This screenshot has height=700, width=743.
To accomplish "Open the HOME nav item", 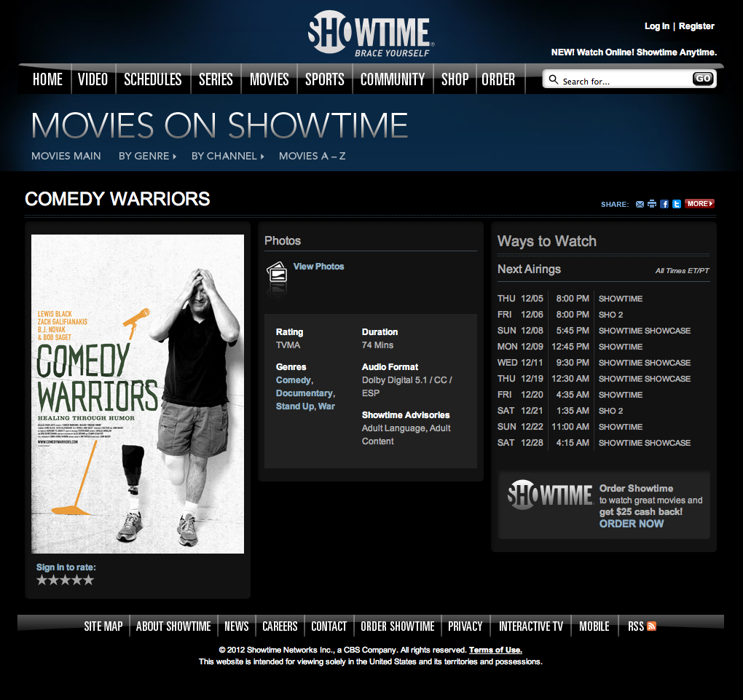I will click(47, 79).
